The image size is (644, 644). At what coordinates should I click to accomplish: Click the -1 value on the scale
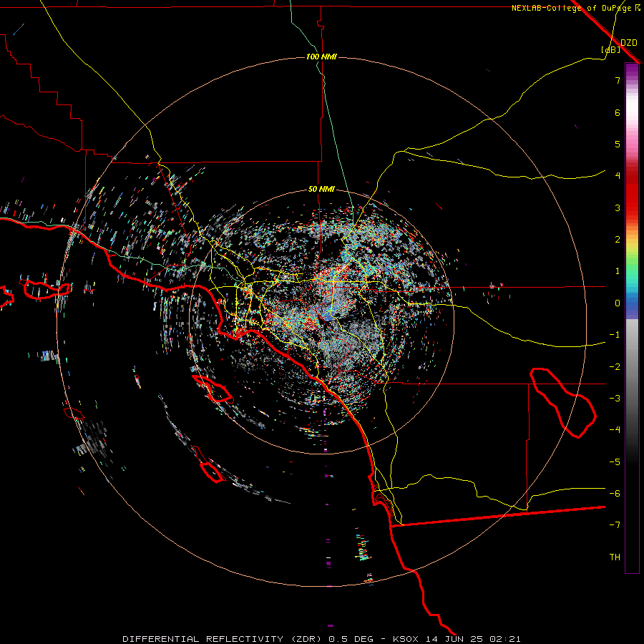(x=615, y=335)
